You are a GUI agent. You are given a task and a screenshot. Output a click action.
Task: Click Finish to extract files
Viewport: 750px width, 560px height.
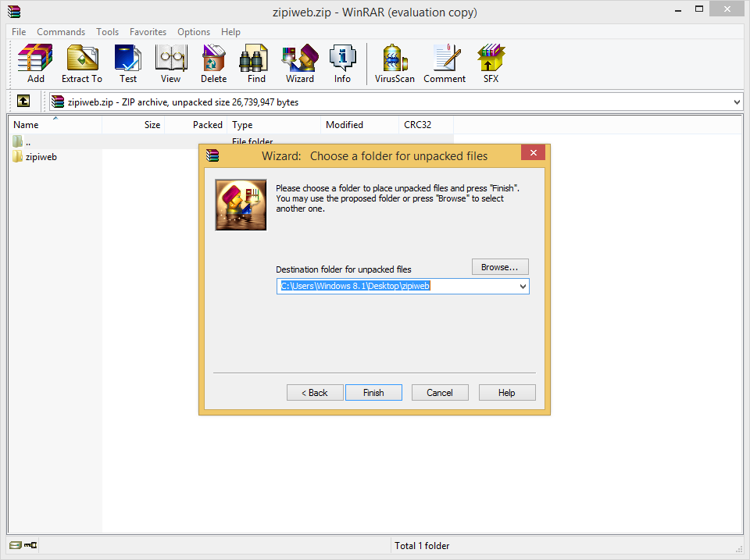373,393
